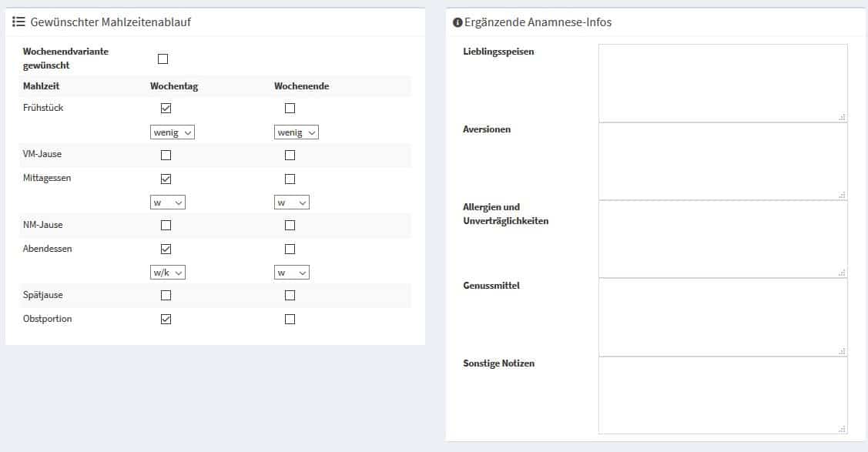Viewport: 868px width, 452px height.
Task: Focus the Aversionen text field
Action: coord(722,160)
